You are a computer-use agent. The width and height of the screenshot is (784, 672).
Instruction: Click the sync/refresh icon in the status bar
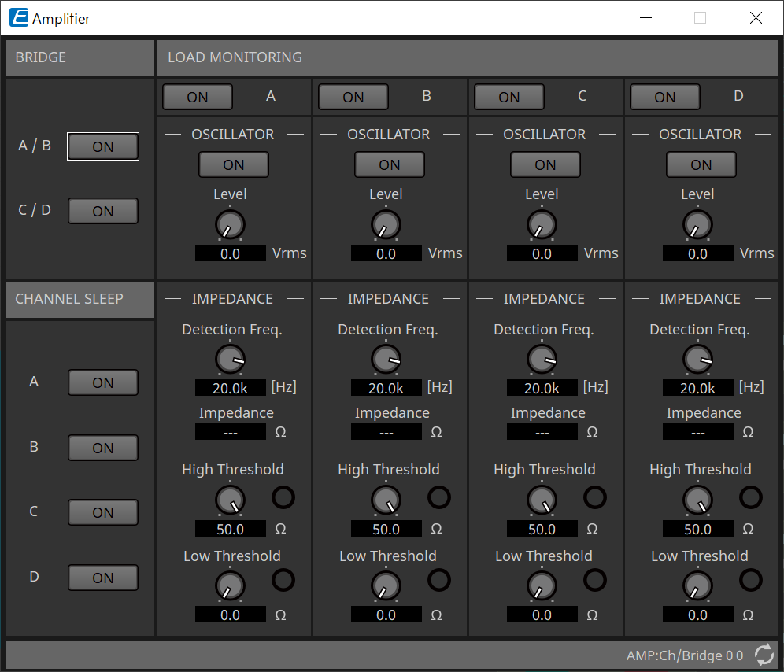[763, 655]
